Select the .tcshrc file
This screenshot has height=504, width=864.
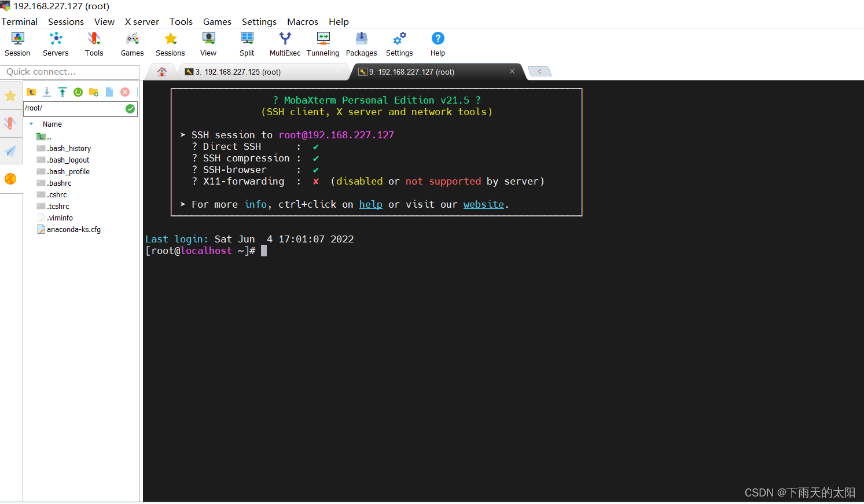[53, 207]
